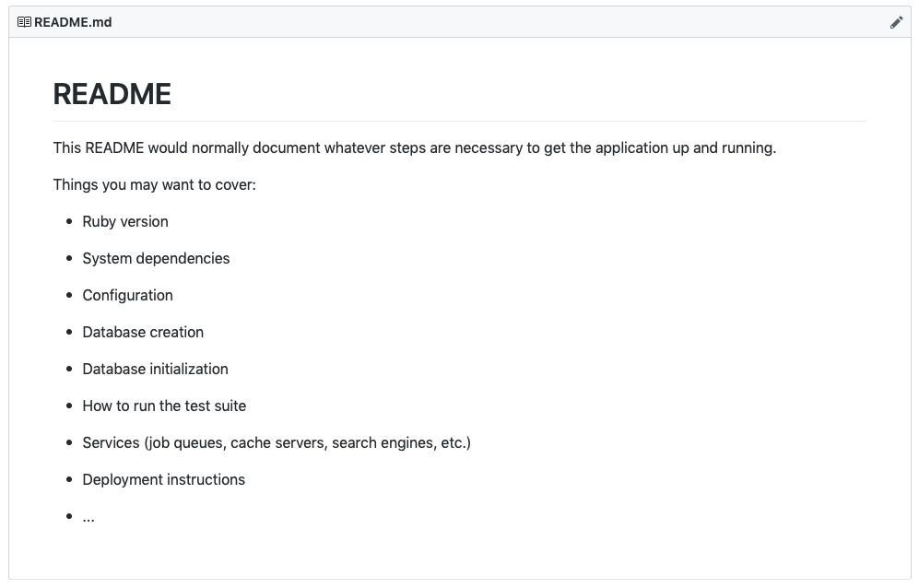This screenshot has height=588, width=919.
Task: Select the "Ruby version" list item
Action: (125, 221)
